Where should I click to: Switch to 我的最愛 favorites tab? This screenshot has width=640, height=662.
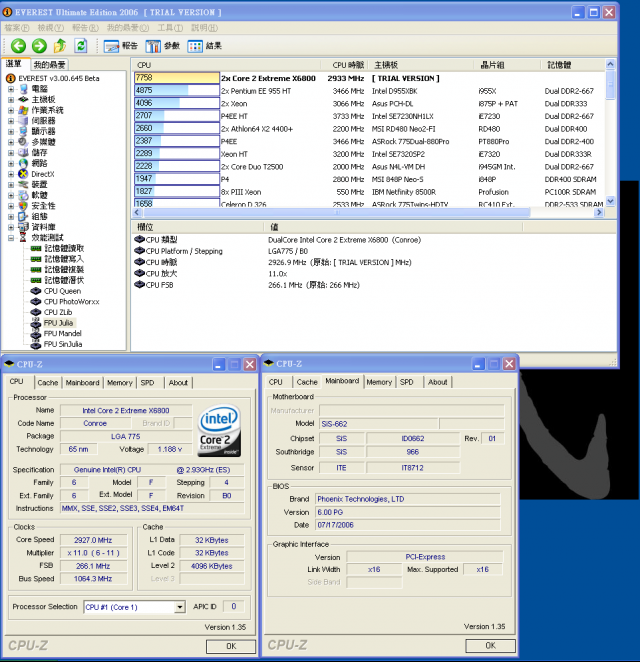click(49, 65)
